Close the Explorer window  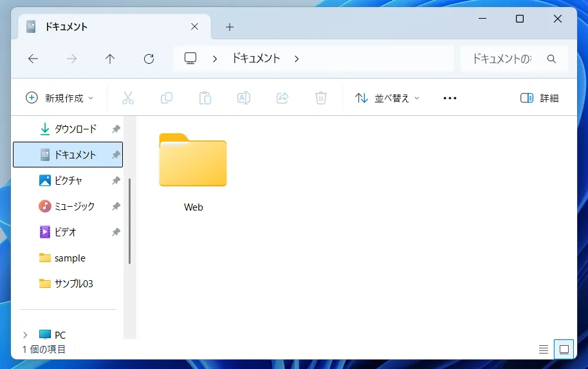pos(558,19)
